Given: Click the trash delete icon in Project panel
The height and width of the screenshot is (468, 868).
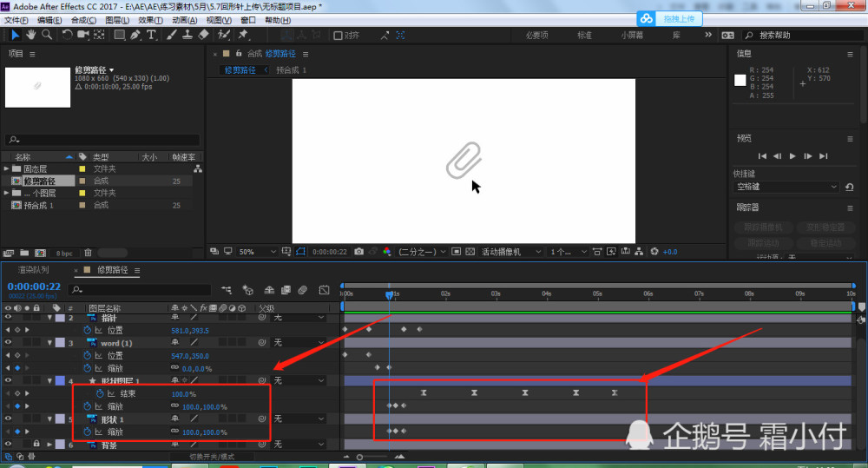Looking at the screenshot, I should [x=88, y=253].
